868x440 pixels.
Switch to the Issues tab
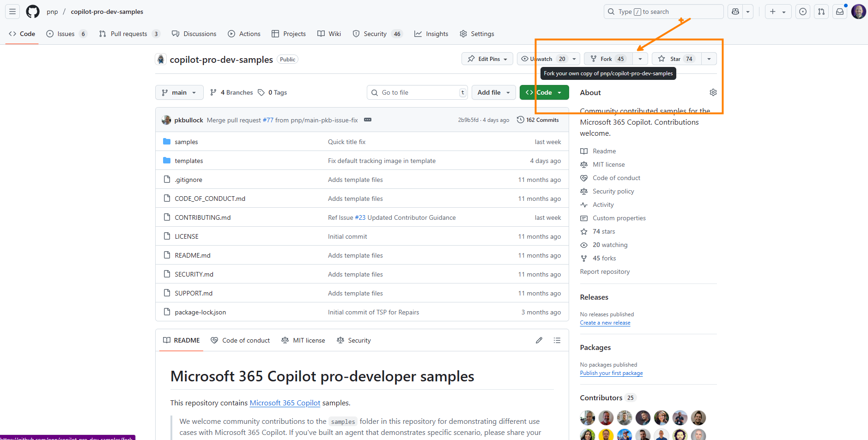(67, 34)
